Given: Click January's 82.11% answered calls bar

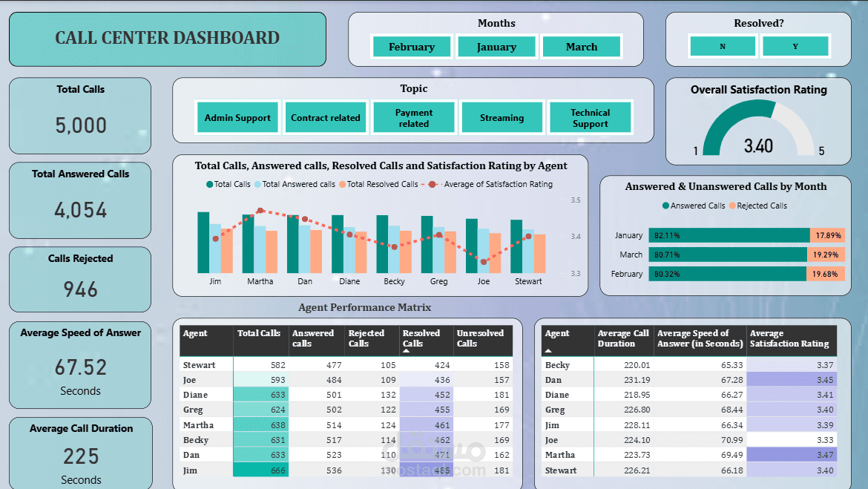Looking at the screenshot, I should (727, 235).
